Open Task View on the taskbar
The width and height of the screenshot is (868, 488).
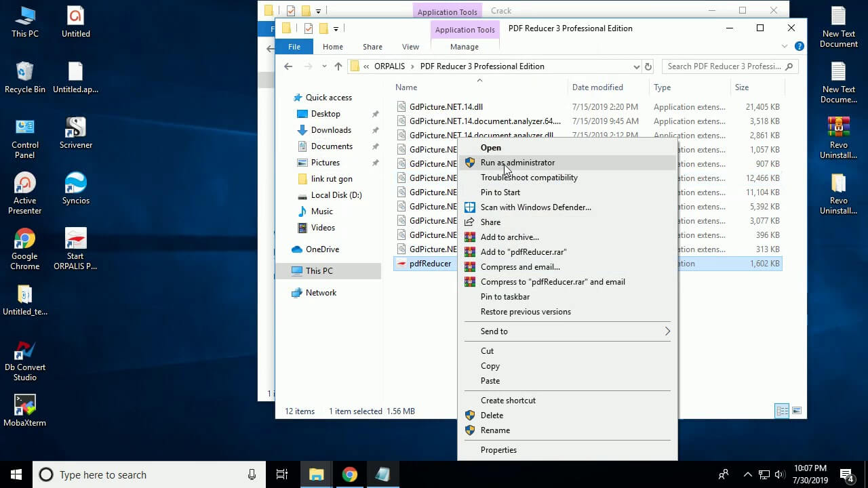[x=282, y=474]
